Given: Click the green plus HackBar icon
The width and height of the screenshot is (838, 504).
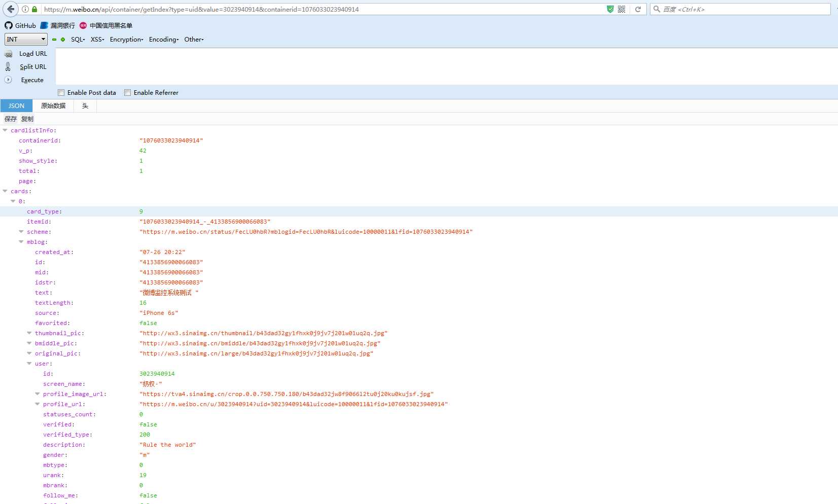Looking at the screenshot, I should pyautogui.click(x=63, y=39).
